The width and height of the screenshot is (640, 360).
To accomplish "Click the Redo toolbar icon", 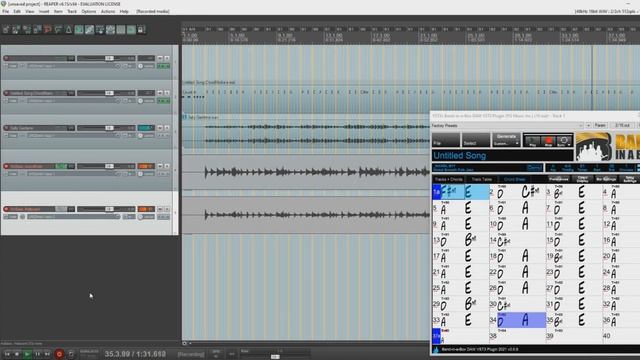I will 58,30.
